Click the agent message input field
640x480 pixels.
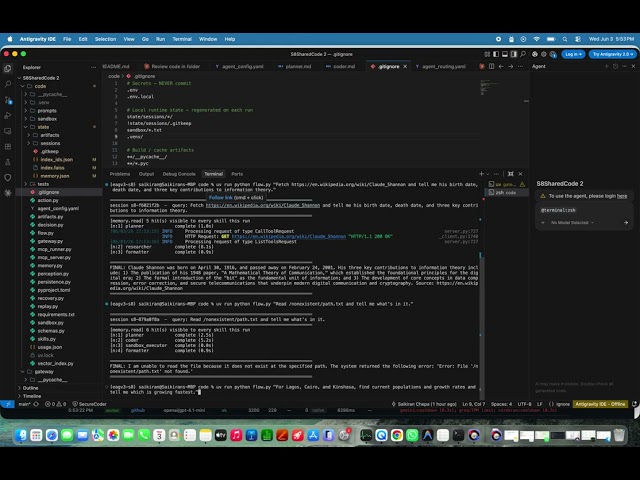(x=583, y=211)
